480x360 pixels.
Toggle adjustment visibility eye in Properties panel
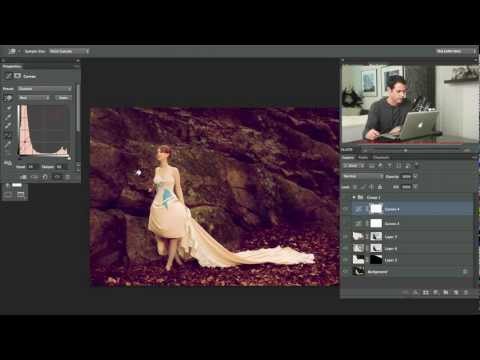57,177
